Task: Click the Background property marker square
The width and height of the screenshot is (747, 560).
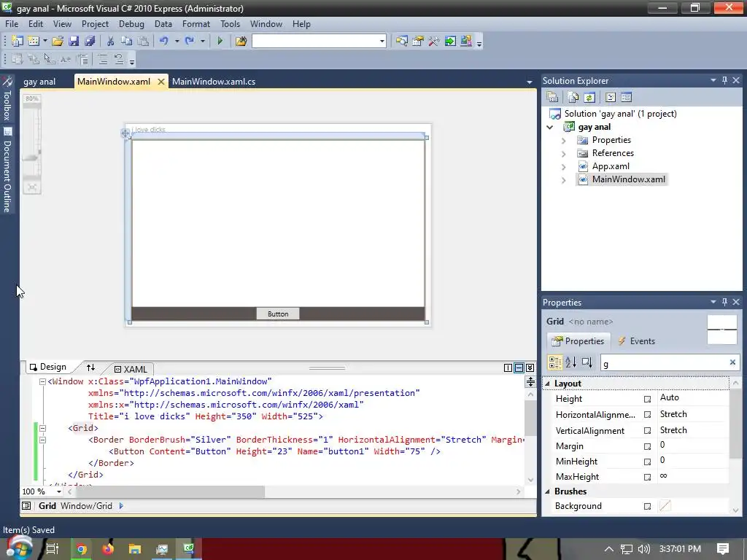Action: [x=648, y=506]
